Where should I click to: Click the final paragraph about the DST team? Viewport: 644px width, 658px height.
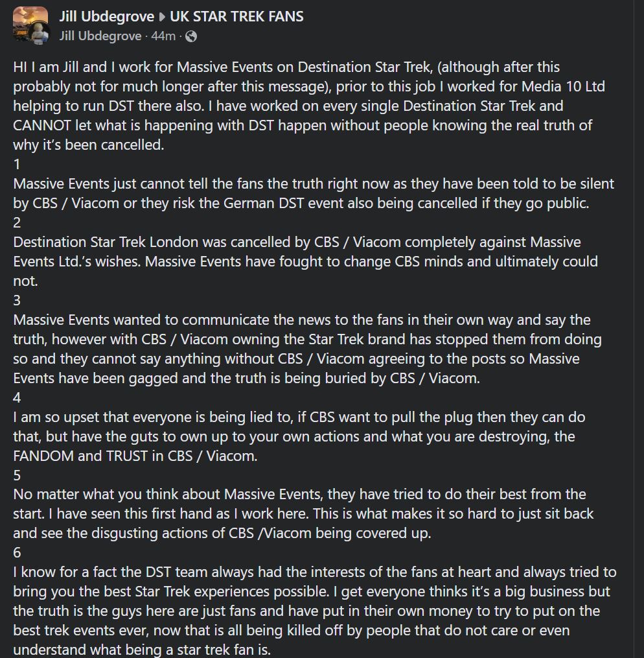pyautogui.click(x=315, y=611)
